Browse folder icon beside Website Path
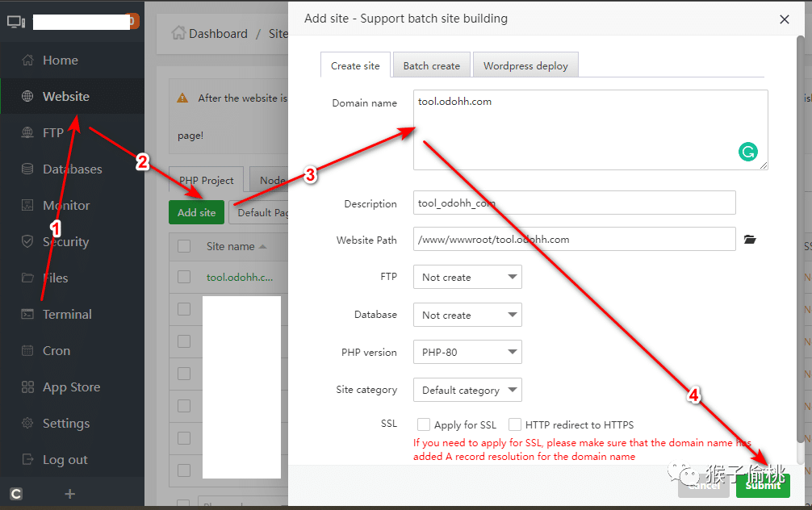This screenshot has height=510, width=812. (x=750, y=240)
